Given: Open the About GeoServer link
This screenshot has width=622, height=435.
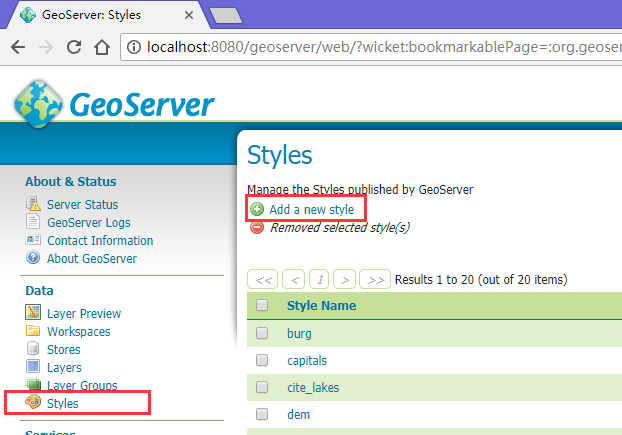Looking at the screenshot, I should coord(92,259).
